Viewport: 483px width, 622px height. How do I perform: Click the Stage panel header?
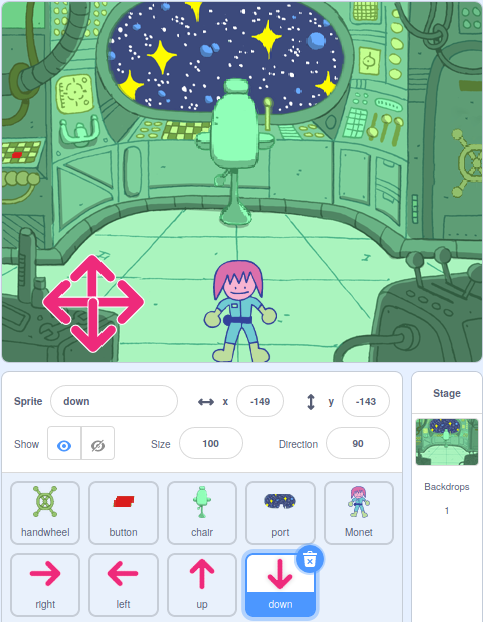pyautogui.click(x=447, y=393)
